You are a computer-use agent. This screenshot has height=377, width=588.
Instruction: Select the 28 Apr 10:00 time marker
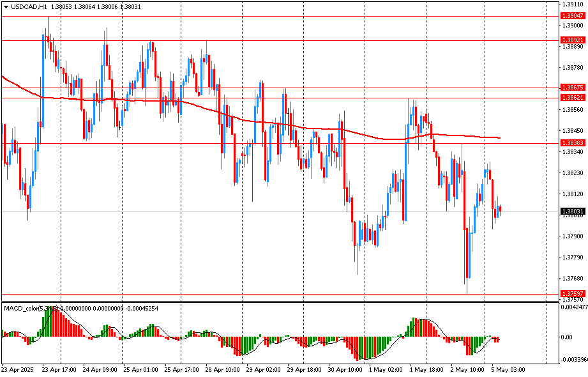pyautogui.click(x=223, y=369)
